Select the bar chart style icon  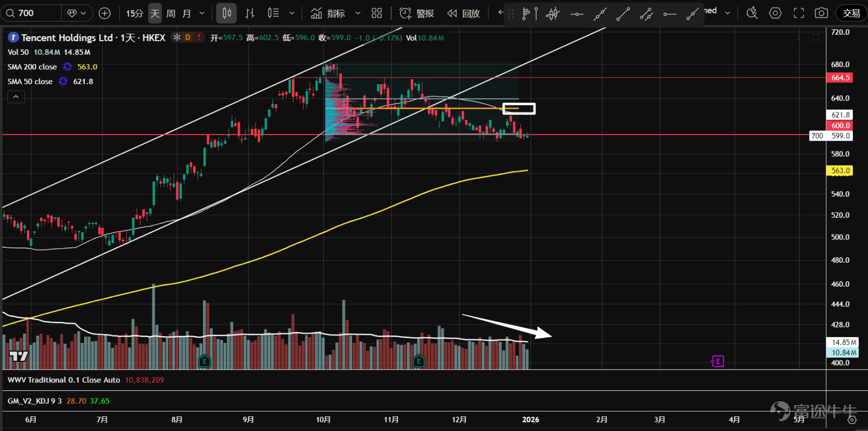250,13
